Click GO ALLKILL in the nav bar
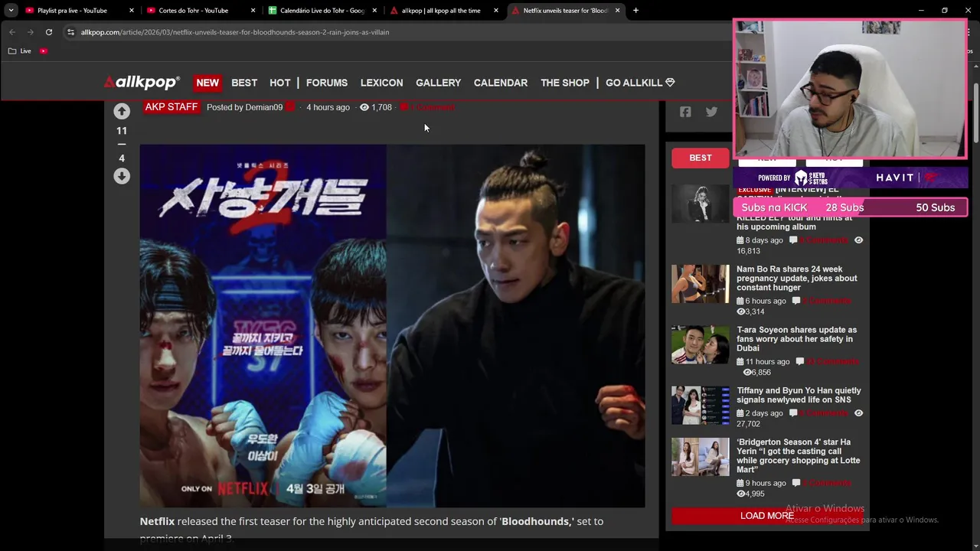The image size is (980, 551). (640, 83)
